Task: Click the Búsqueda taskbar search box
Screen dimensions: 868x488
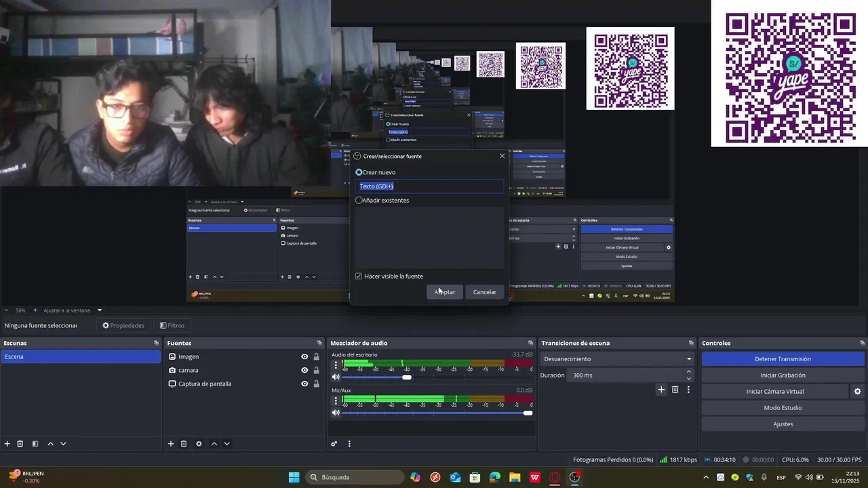Action: tap(354, 477)
